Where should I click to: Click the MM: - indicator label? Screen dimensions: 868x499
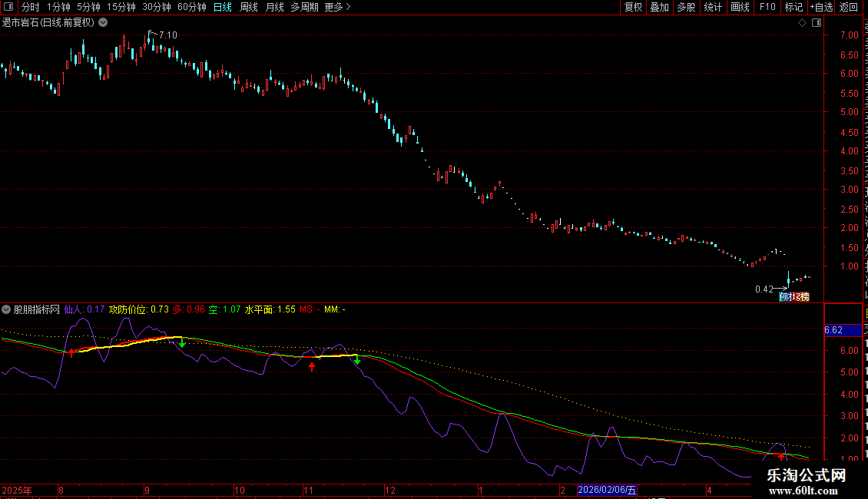tap(335, 309)
